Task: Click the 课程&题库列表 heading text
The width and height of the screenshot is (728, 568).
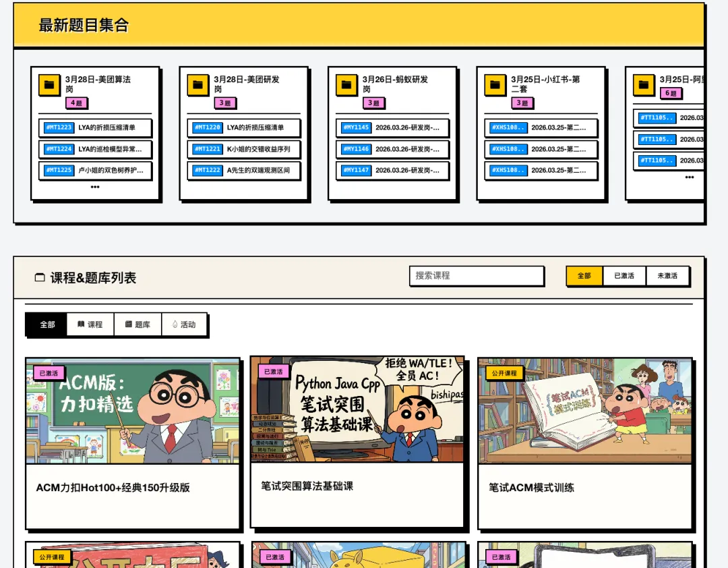Action: click(x=93, y=278)
